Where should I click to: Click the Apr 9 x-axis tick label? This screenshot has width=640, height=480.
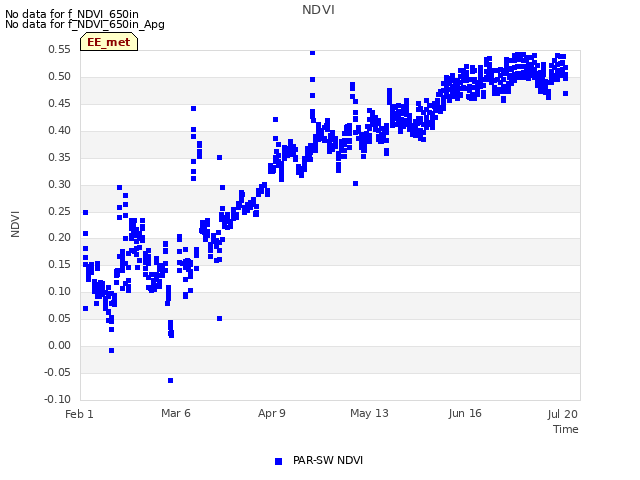(272, 413)
